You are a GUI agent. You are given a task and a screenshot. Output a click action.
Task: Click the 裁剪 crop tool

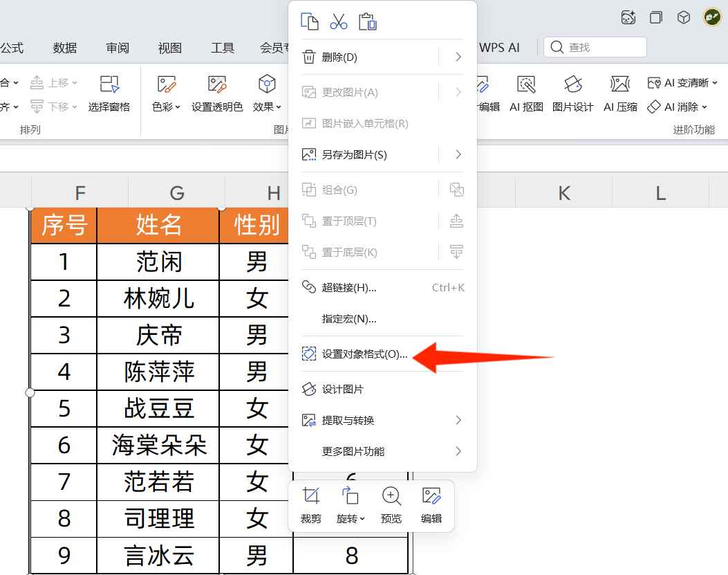point(310,506)
